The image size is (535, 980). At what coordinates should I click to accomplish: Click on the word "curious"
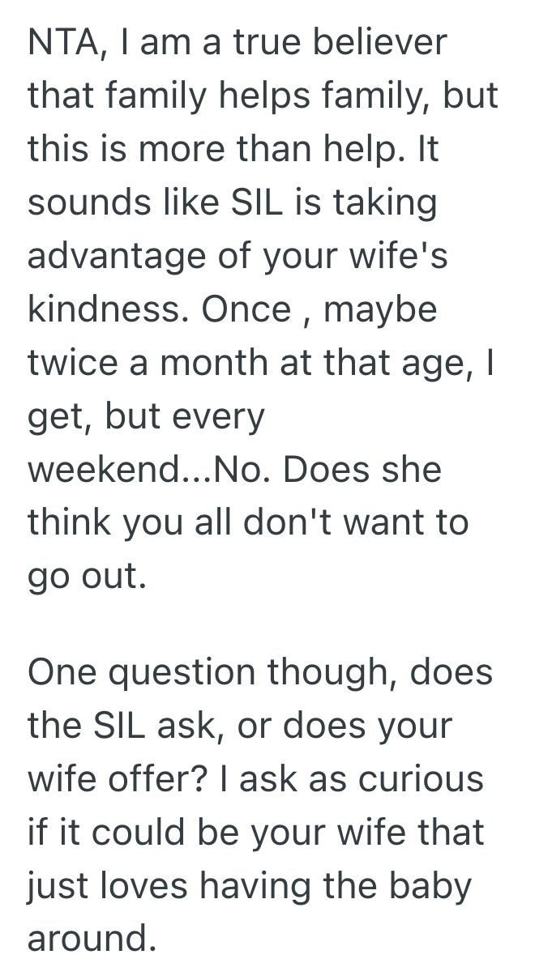pos(422,781)
